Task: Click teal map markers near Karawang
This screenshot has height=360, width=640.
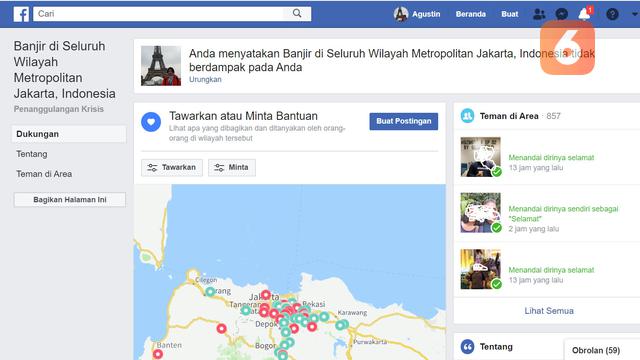Action: tap(342, 325)
